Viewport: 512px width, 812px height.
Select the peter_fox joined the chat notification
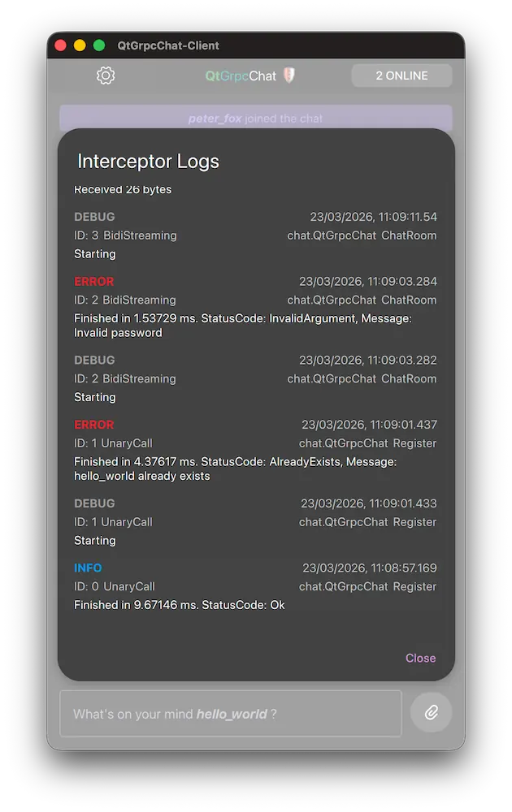pos(255,119)
